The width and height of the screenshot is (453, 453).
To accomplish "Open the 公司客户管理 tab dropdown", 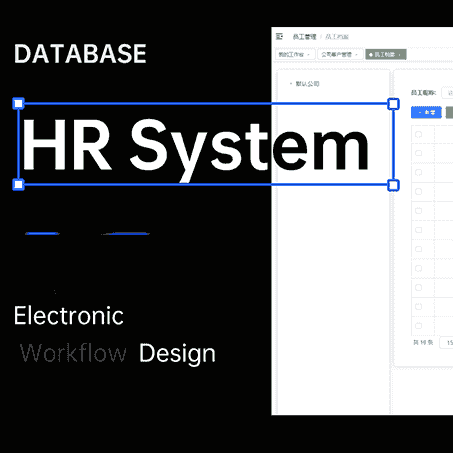I will pyautogui.click(x=340, y=54).
